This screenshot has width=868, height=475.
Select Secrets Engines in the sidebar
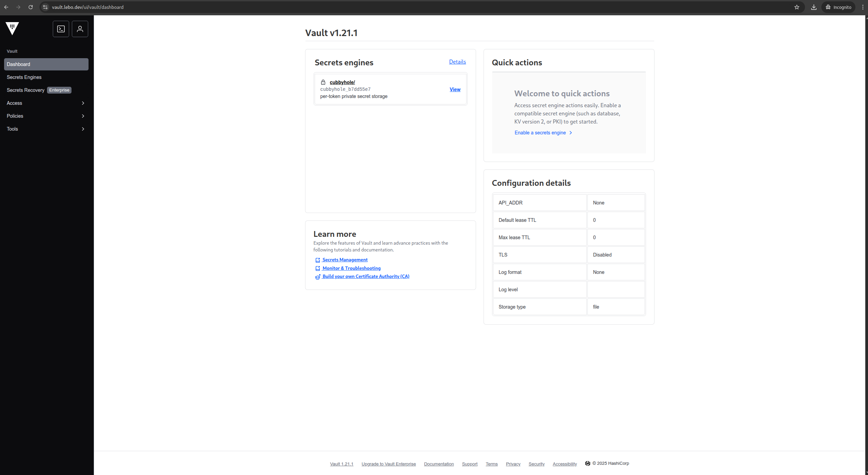pos(24,77)
